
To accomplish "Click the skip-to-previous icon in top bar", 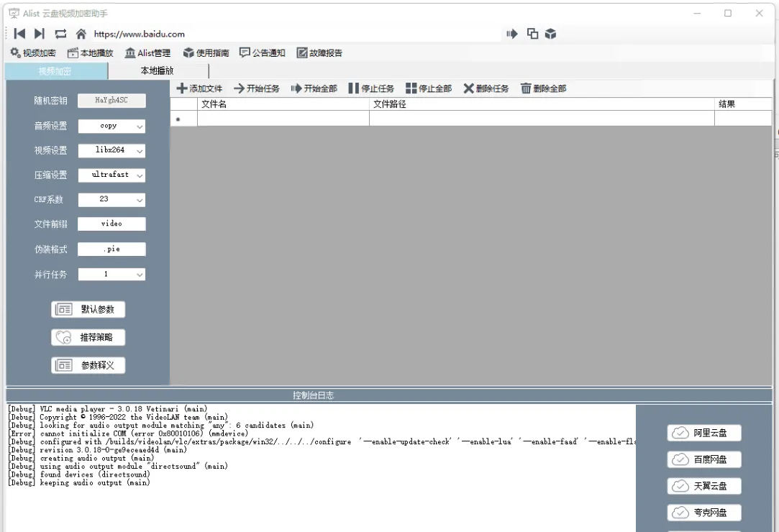I will (19, 34).
